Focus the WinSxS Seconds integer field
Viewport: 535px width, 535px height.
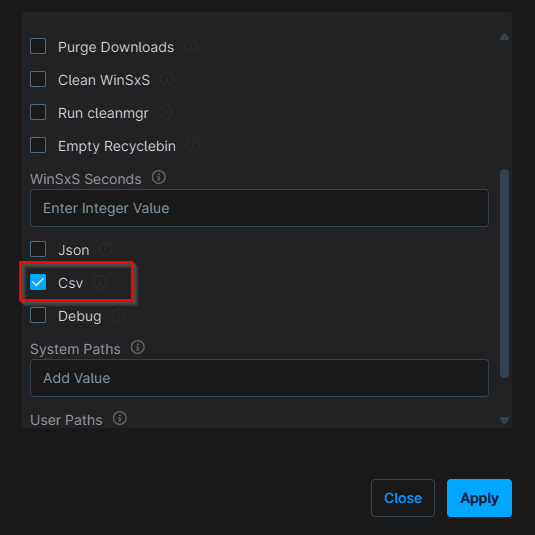(259, 208)
